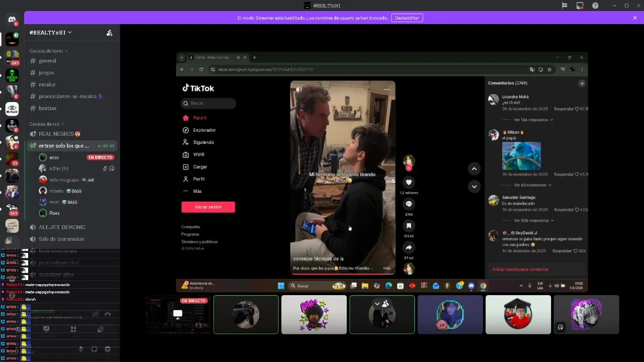Open File Explorer from streamed taskbar
The height and width of the screenshot is (362, 644).
click(x=365, y=286)
